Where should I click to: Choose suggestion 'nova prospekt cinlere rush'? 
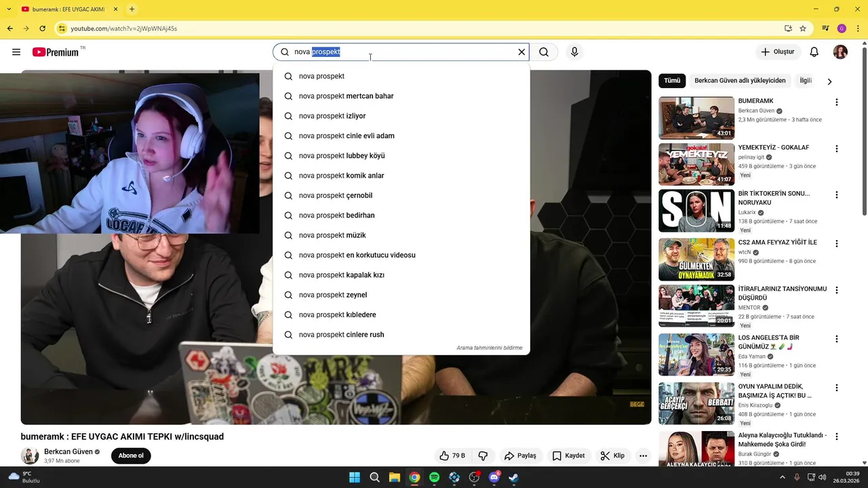pyautogui.click(x=401, y=335)
